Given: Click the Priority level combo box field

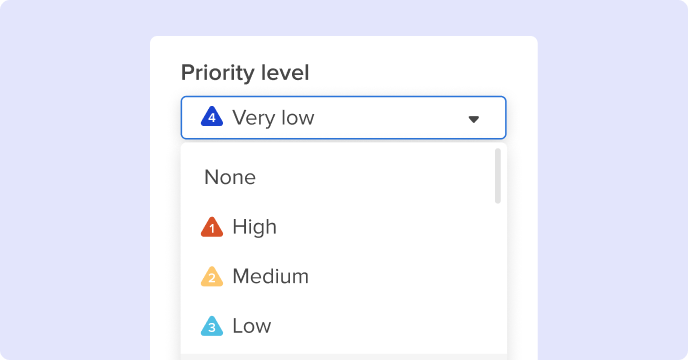Looking at the screenshot, I should (344, 118).
